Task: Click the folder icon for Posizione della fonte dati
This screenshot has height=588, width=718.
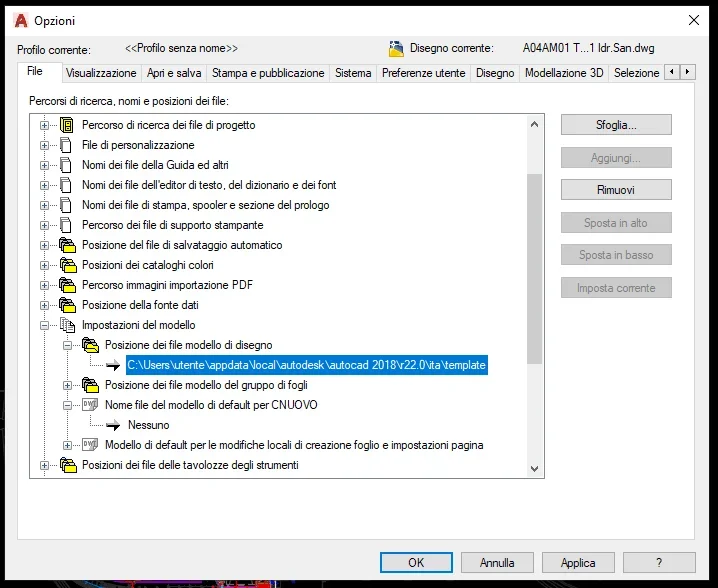Action: (67, 305)
